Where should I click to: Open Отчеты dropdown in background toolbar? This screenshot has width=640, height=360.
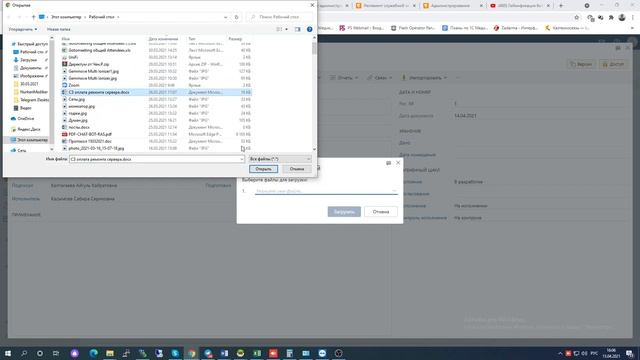344,78
